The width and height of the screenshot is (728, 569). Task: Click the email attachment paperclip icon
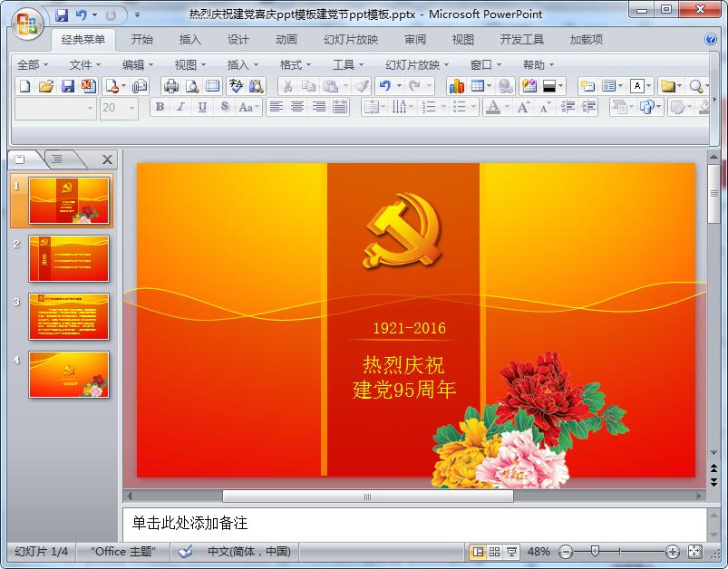point(140,86)
